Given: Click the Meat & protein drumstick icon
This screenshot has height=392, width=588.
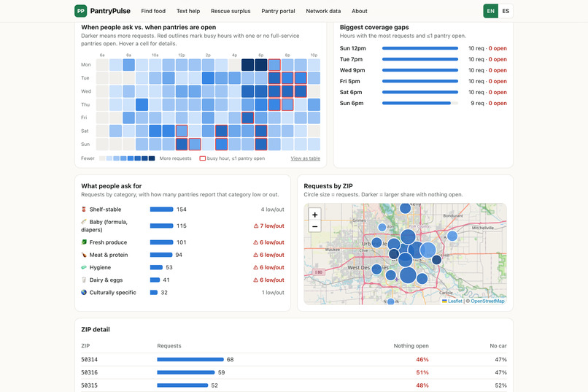Looking at the screenshot, I should pos(84,255).
